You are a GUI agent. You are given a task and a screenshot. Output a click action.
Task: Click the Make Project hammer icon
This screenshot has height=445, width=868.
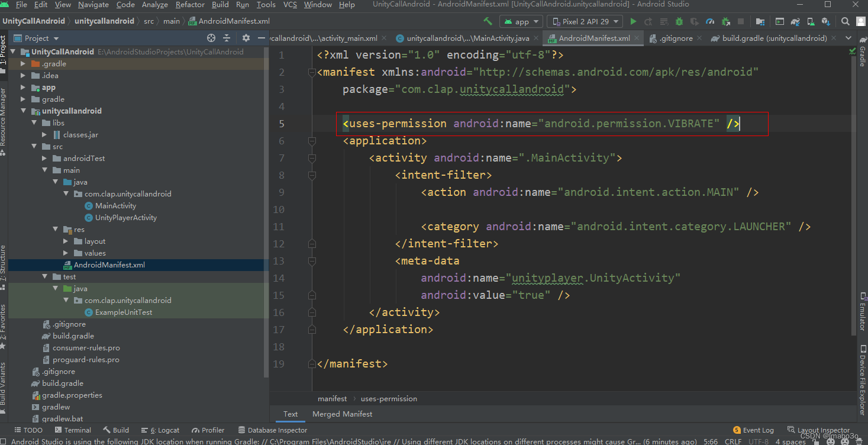coord(488,21)
